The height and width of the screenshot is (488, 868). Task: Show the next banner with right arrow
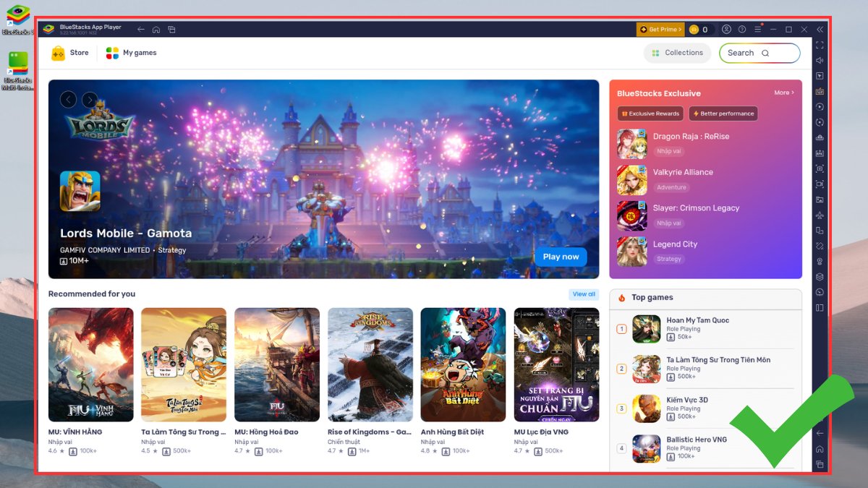(x=90, y=100)
